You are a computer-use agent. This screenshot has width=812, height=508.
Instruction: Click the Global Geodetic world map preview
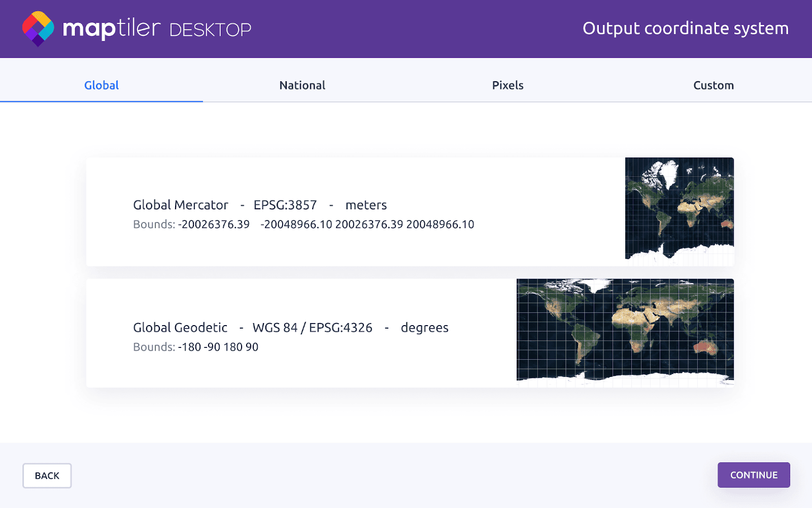[624, 330]
